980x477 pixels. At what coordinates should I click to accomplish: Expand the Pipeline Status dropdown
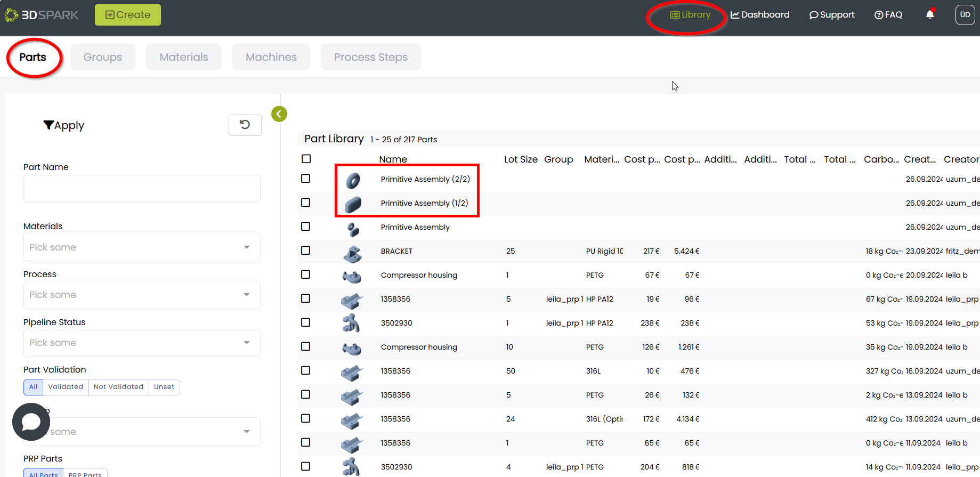141,343
